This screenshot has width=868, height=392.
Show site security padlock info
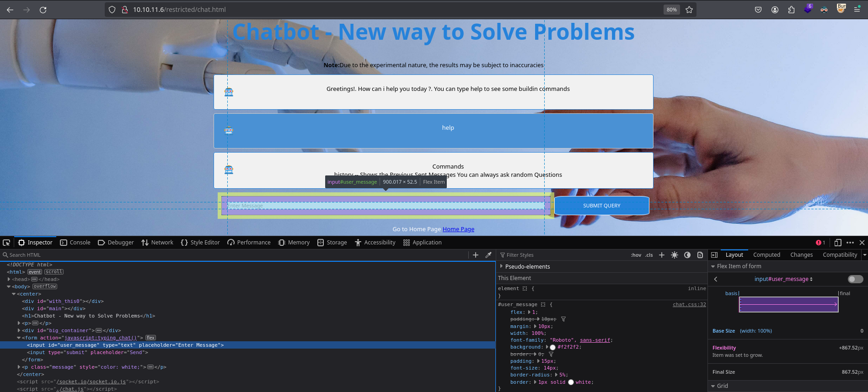tap(124, 10)
